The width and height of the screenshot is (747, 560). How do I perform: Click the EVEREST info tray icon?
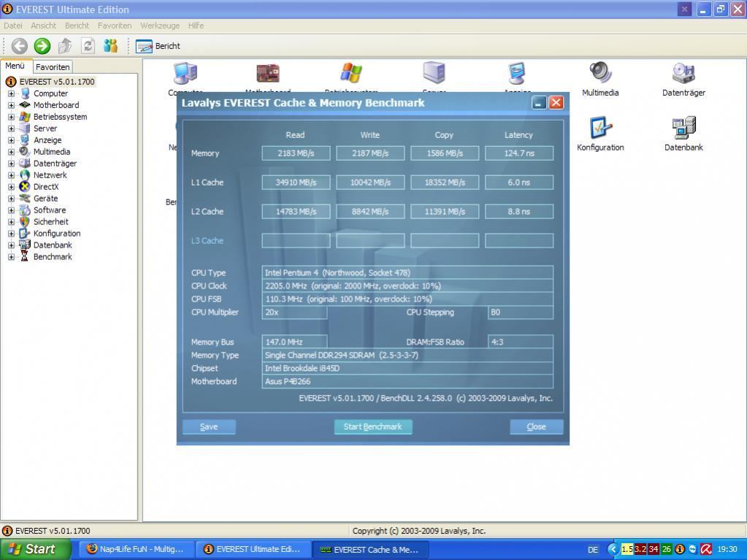pos(680,550)
